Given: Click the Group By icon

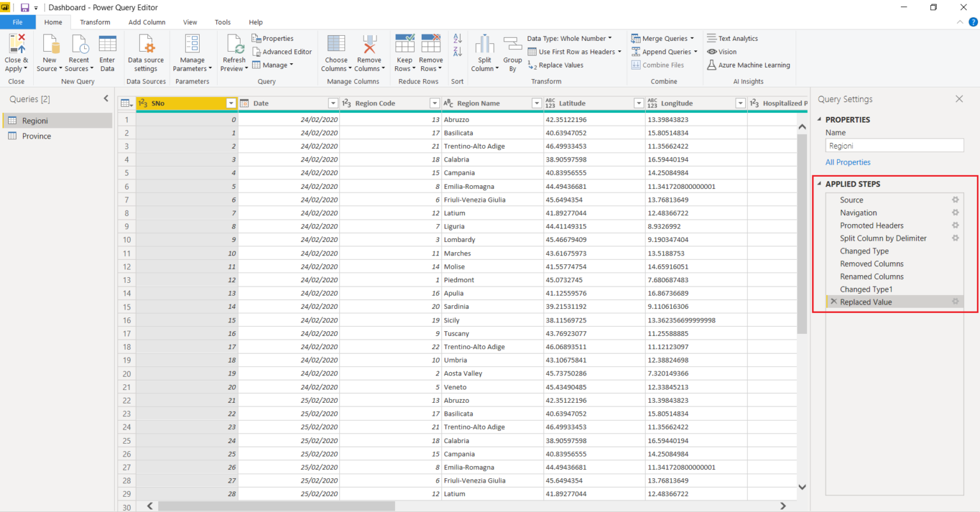Looking at the screenshot, I should click(x=512, y=44).
